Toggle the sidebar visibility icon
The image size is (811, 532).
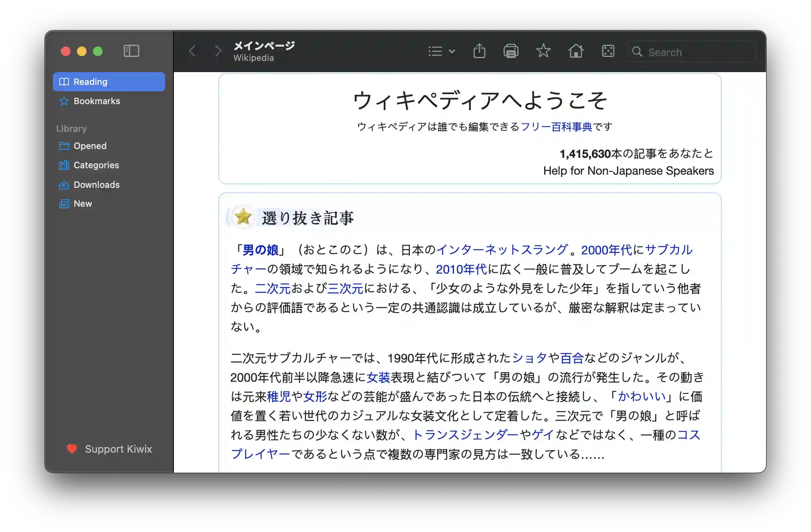click(131, 51)
